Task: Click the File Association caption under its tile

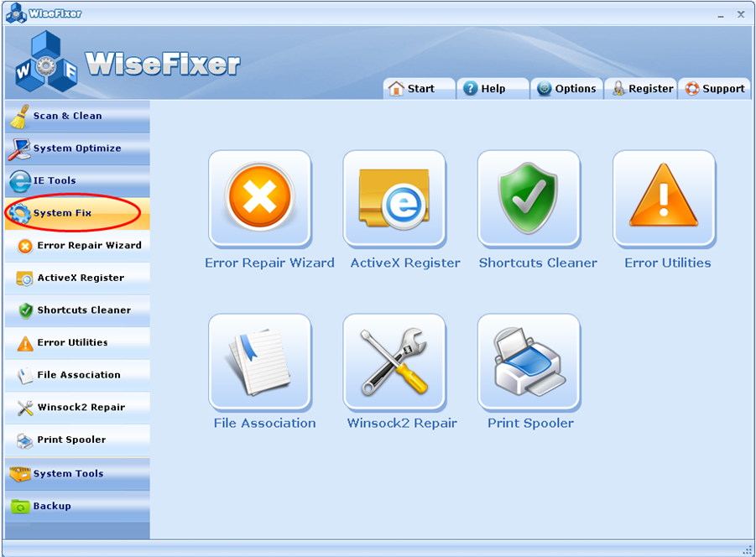Action: [264, 423]
